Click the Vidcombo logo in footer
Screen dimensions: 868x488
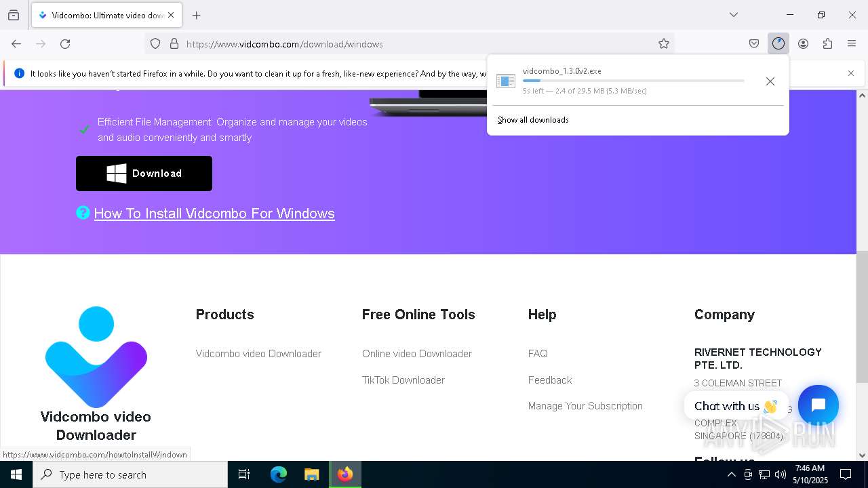[x=96, y=357]
